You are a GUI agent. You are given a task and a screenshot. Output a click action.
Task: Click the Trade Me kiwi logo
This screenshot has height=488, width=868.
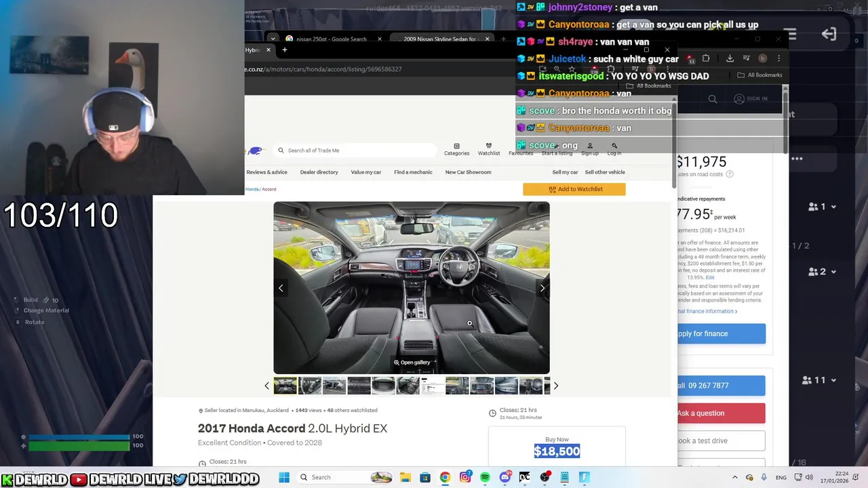[x=255, y=150]
